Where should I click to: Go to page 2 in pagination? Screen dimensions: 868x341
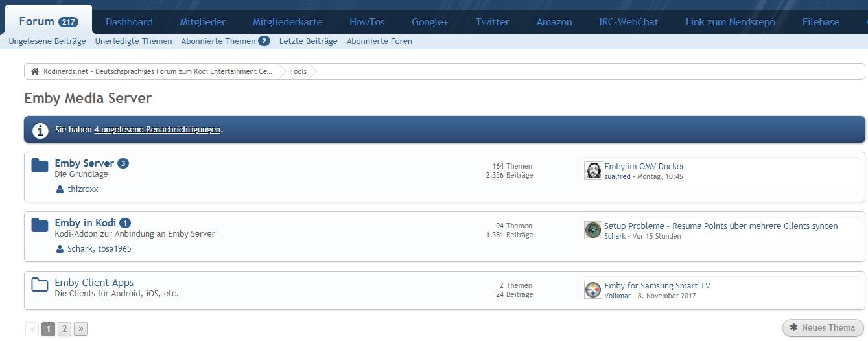64,329
